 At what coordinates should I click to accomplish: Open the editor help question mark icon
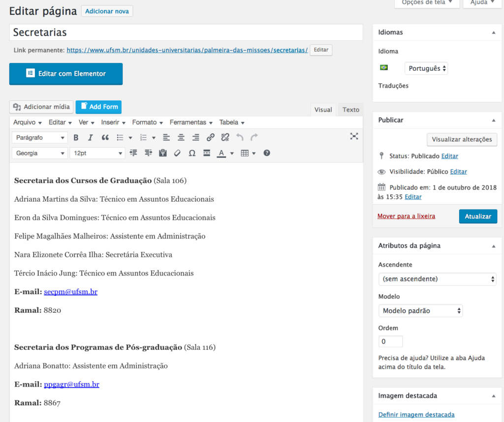pyautogui.click(x=267, y=153)
